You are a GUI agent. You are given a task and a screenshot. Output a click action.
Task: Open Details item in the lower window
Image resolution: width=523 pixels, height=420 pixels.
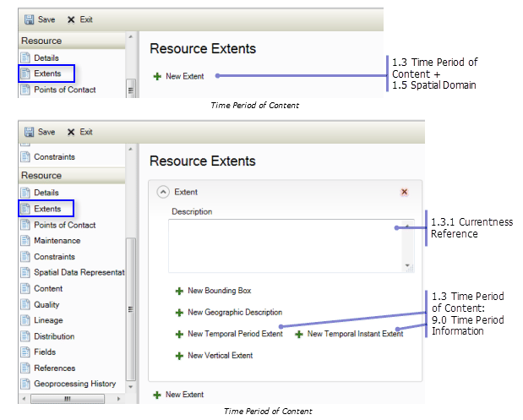[40, 193]
